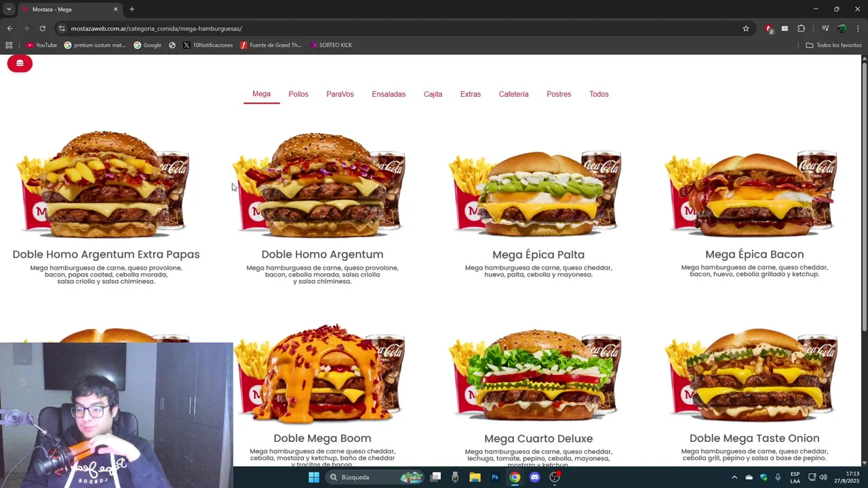868x488 pixels.
Task: Go back with the browser back arrow
Action: pyautogui.click(x=9, y=28)
